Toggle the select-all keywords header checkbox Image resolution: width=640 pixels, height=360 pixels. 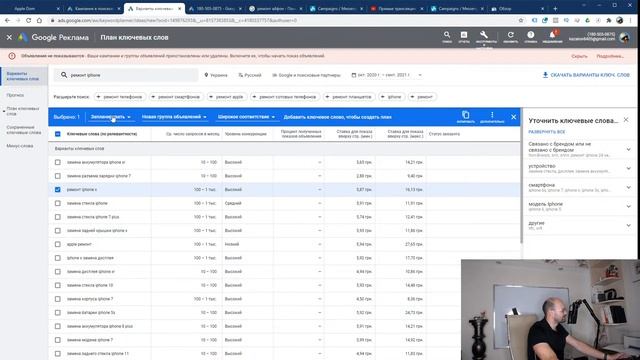(58, 134)
